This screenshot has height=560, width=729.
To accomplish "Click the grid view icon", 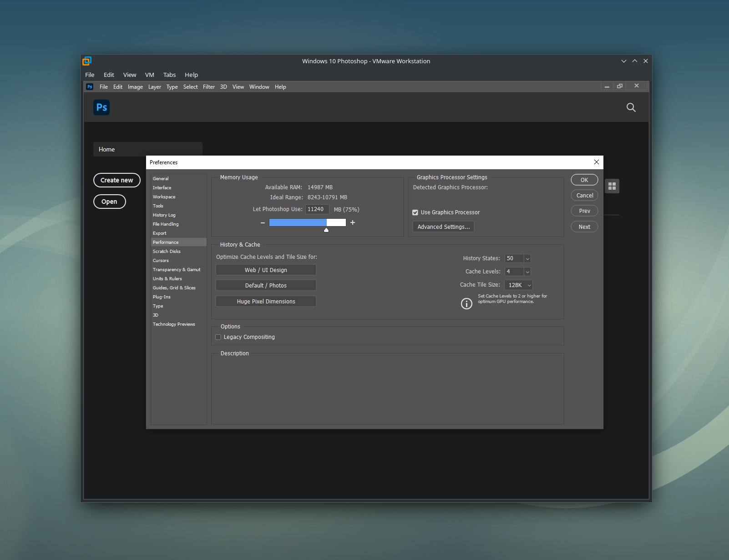I will click(x=612, y=186).
